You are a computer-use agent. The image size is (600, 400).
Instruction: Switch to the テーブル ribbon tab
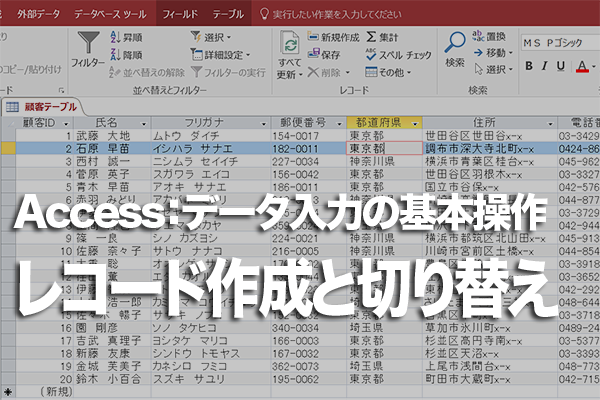click(228, 14)
